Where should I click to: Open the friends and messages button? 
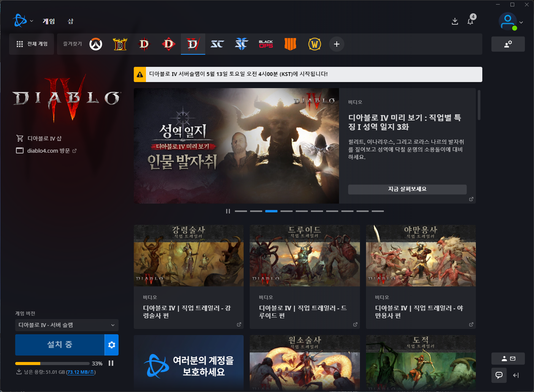click(x=508, y=359)
